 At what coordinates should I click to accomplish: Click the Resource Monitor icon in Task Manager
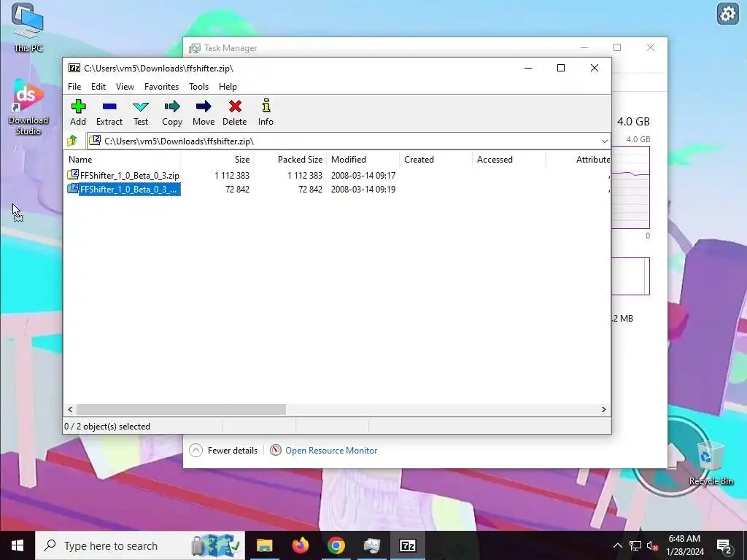(275, 450)
